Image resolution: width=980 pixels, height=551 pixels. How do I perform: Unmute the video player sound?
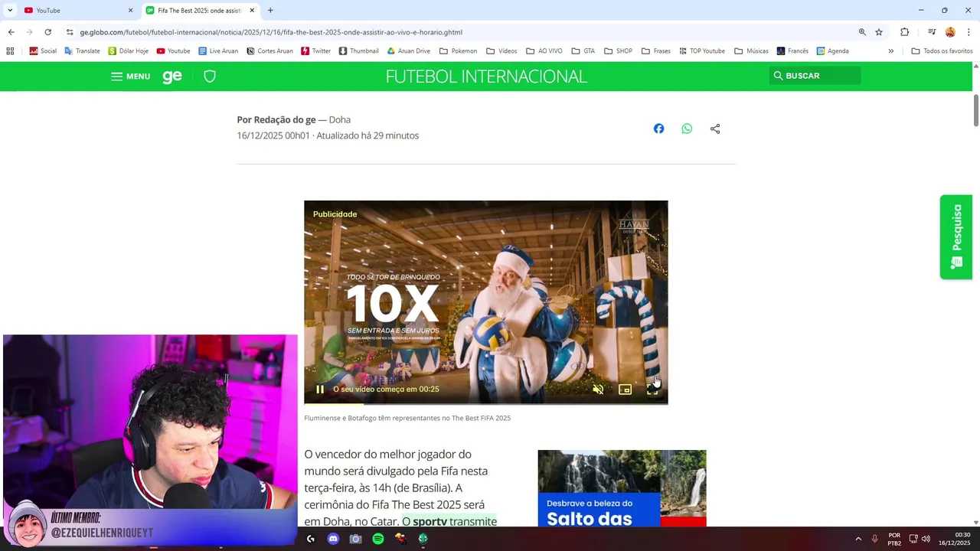598,389
